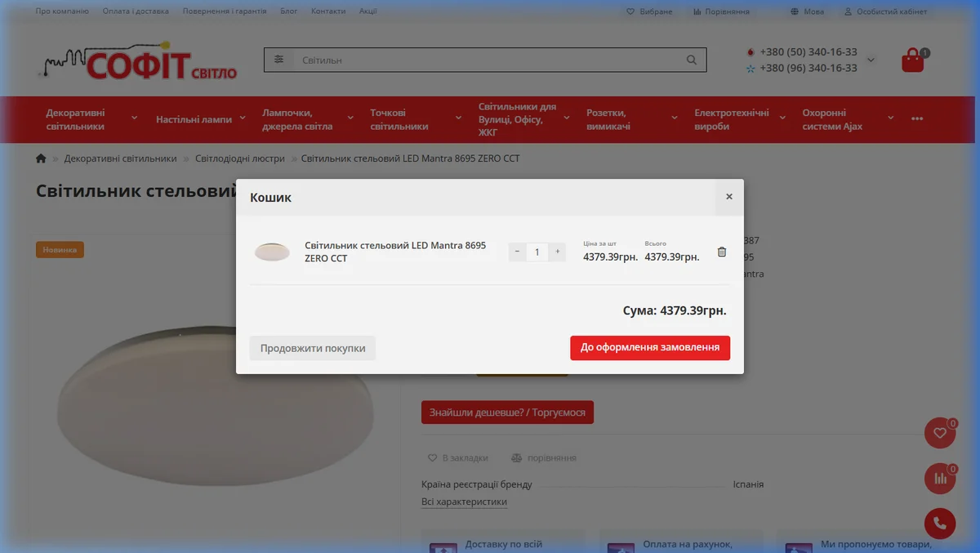The width and height of the screenshot is (980, 553).
Task: Call number +380 (50) 340-16-33
Action: coord(808,51)
